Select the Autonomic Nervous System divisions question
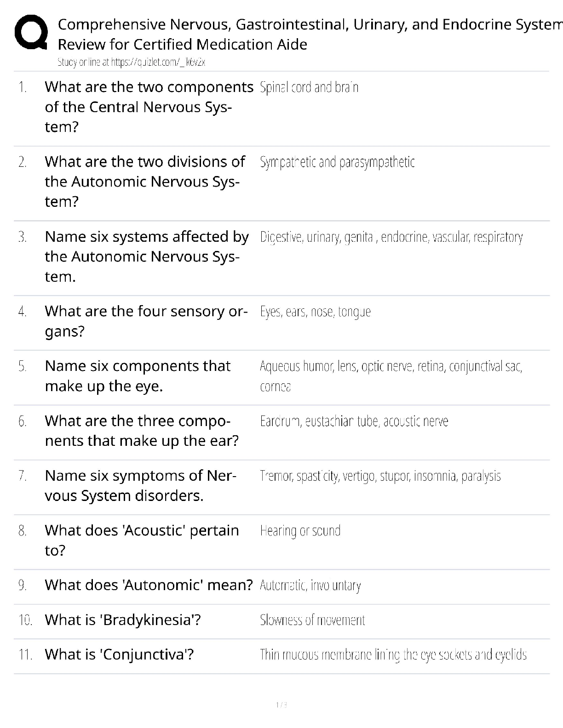 [x=144, y=182]
